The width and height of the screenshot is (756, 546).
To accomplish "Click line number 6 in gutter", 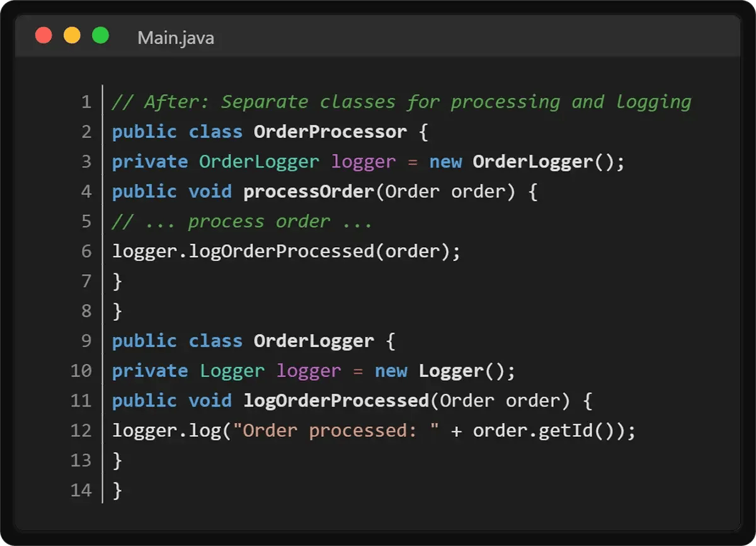I will (86, 251).
